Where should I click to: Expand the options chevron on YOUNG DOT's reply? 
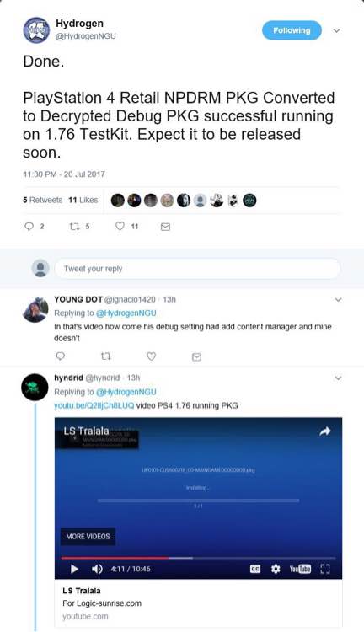point(338,299)
